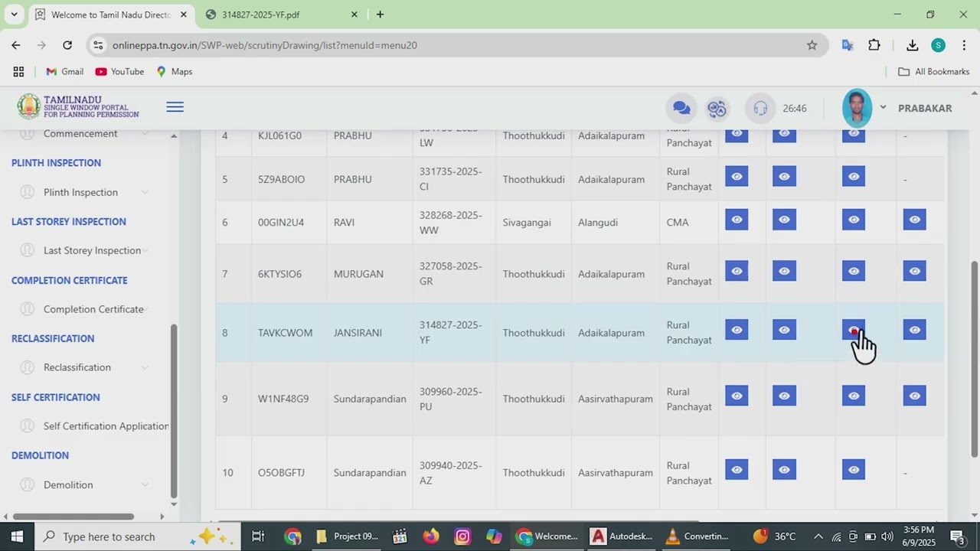The height and width of the screenshot is (551, 980).
Task: Click the taskbar search box
Action: [138, 536]
